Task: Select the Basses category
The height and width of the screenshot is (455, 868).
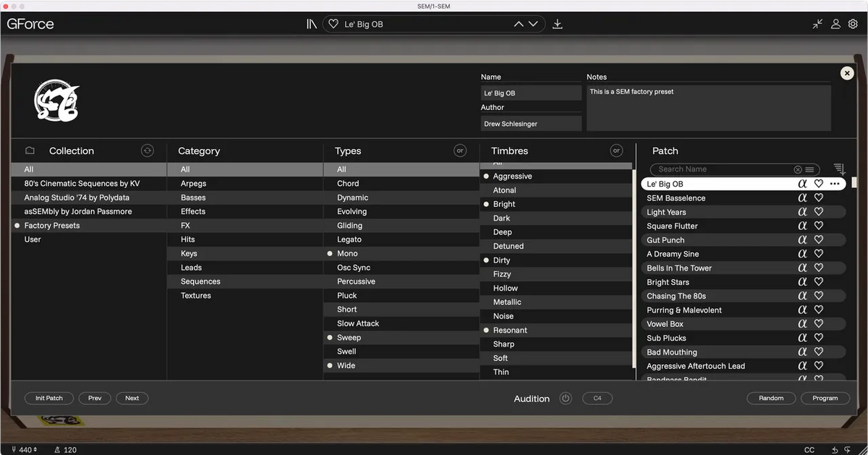Action: click(245, 197)
